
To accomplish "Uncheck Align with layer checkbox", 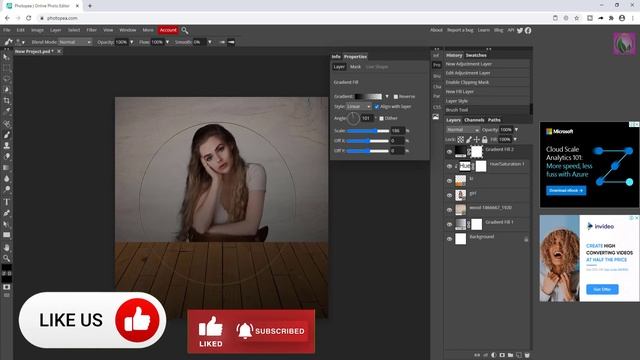I will click(x=376, y=107).
